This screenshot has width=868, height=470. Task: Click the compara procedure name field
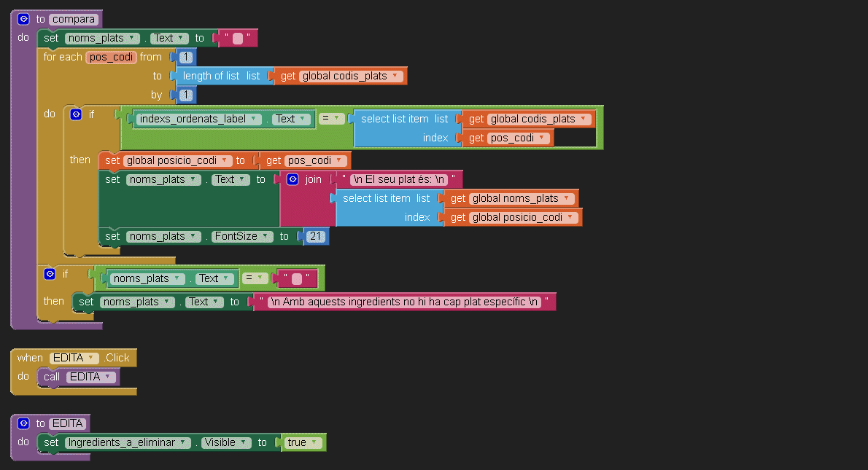click(73, 19)
